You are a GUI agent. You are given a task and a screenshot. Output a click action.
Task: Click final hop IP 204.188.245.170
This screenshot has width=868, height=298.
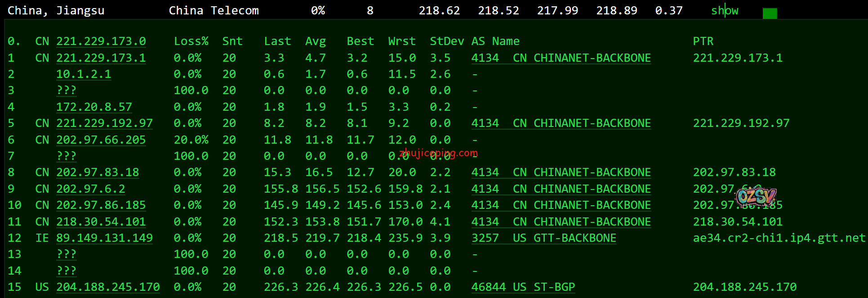pos(108,287)
